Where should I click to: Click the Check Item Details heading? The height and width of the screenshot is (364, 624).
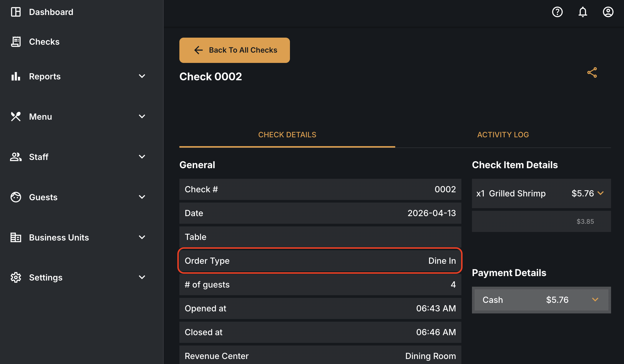coord(515,165)
